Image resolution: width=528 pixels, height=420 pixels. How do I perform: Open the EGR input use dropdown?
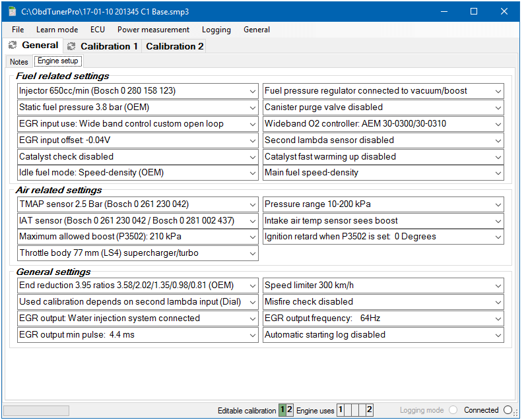pyautogui.click(x=138, y=124)
